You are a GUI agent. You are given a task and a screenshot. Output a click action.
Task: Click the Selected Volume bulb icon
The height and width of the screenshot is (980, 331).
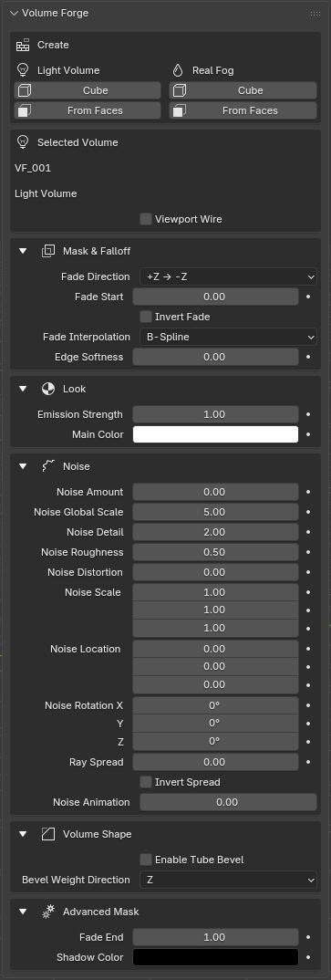coord(23,142)
